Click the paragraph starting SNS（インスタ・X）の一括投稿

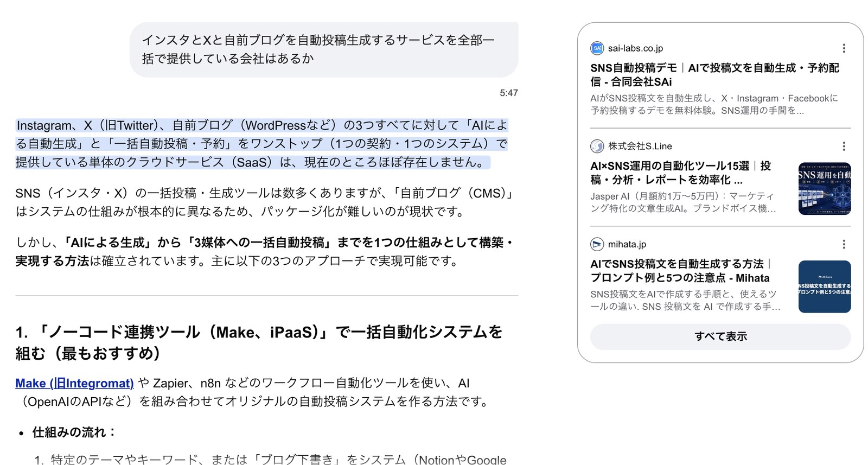click(265, 202)
